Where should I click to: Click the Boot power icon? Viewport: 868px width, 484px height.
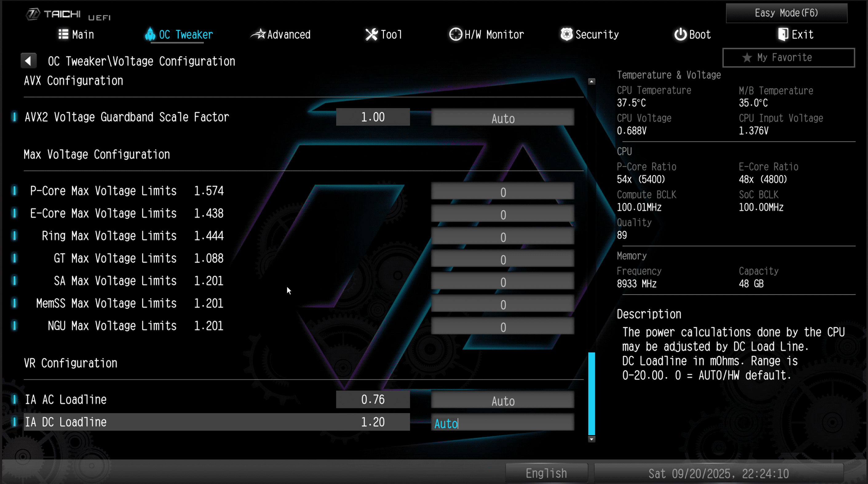point(680,34)
